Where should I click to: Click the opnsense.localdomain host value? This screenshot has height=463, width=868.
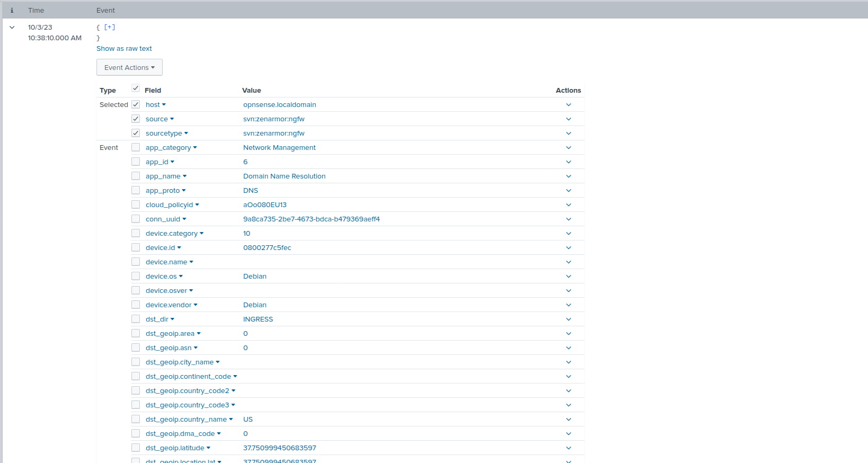tap(280, 105)
